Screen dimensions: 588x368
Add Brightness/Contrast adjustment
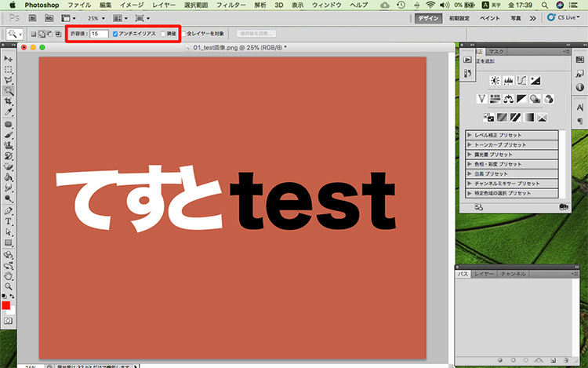tap(495, 80)
